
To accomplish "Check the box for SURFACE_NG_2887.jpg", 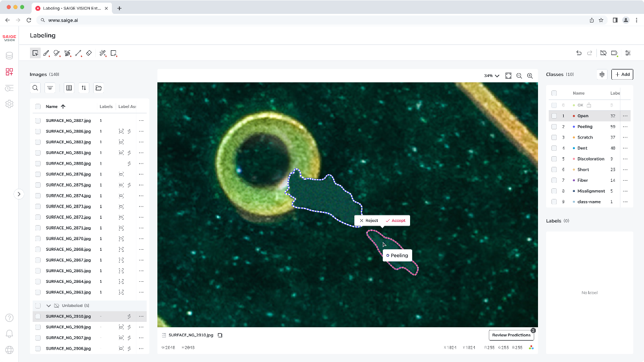I will point(38,121).
